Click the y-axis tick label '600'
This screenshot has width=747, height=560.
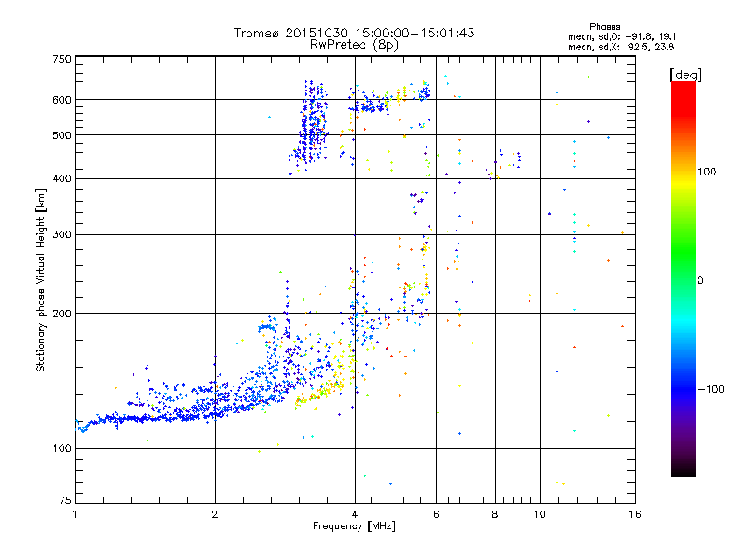click(62, 100)
